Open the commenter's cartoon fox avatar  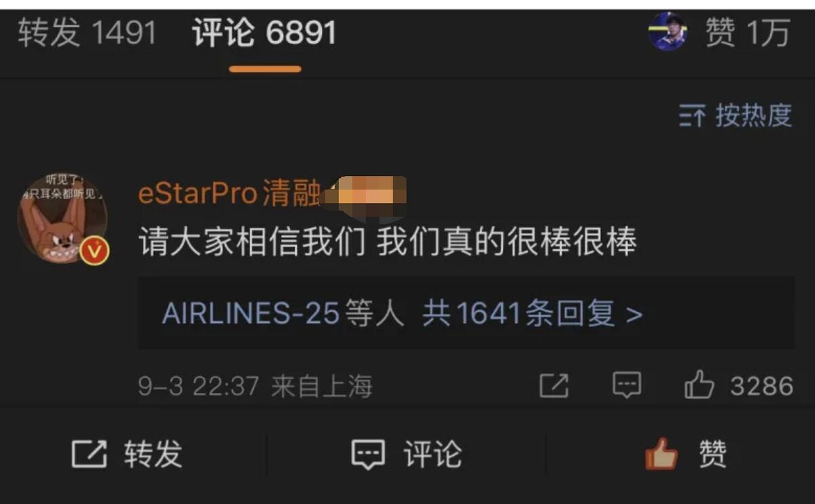pos(62,217)
